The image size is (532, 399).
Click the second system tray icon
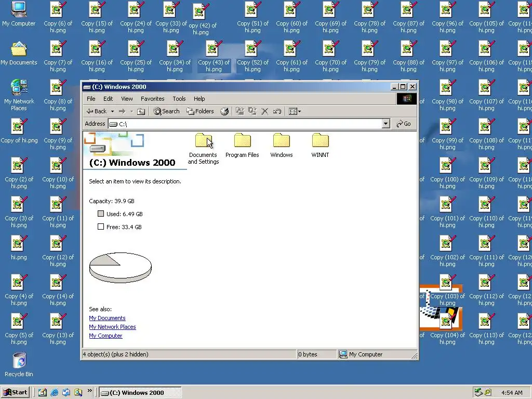[x=487, y=393]
